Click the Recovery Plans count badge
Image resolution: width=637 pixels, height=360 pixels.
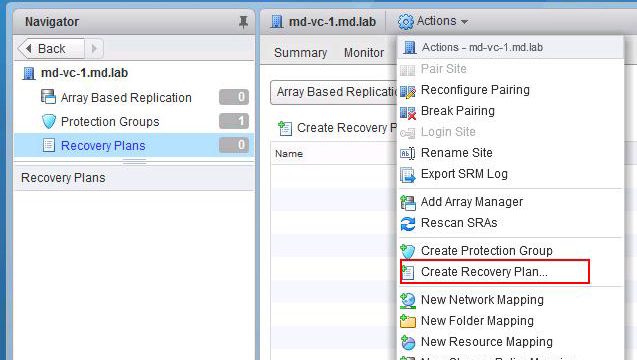tap(234, 145)
